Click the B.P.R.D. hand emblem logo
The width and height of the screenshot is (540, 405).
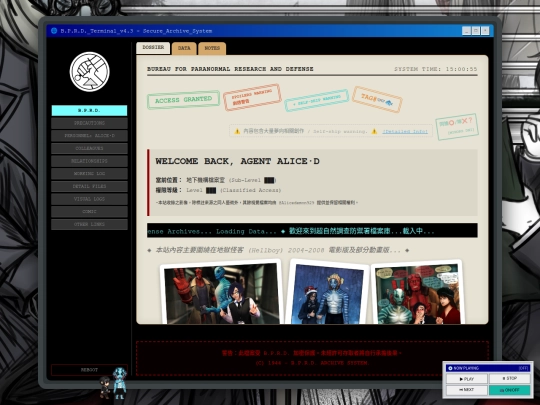click(90, 72)
